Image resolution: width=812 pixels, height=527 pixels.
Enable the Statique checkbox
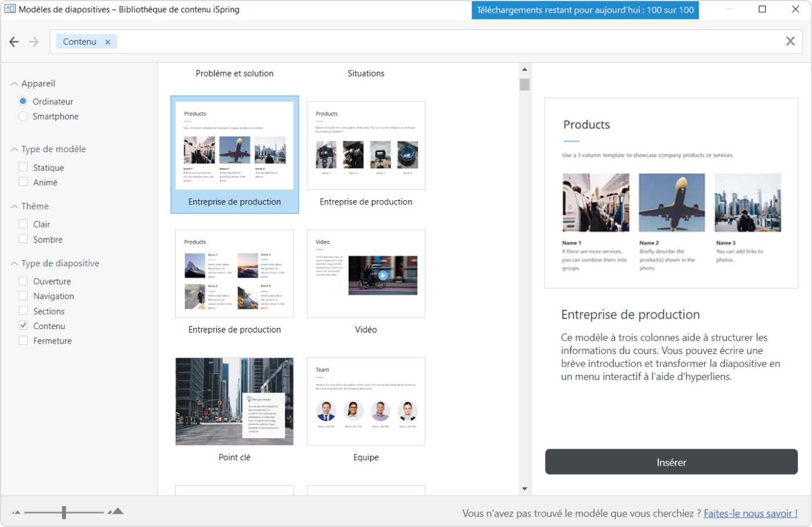point(23,167)
